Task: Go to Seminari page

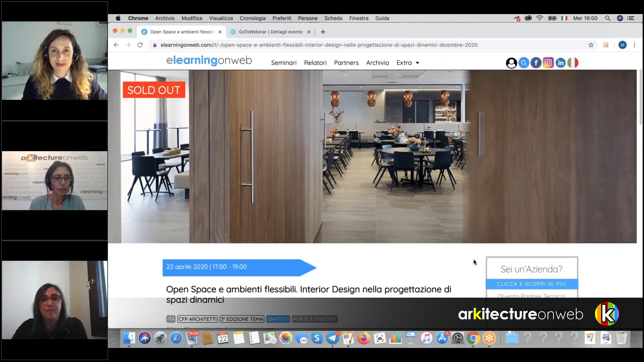Action: [284, 63]
